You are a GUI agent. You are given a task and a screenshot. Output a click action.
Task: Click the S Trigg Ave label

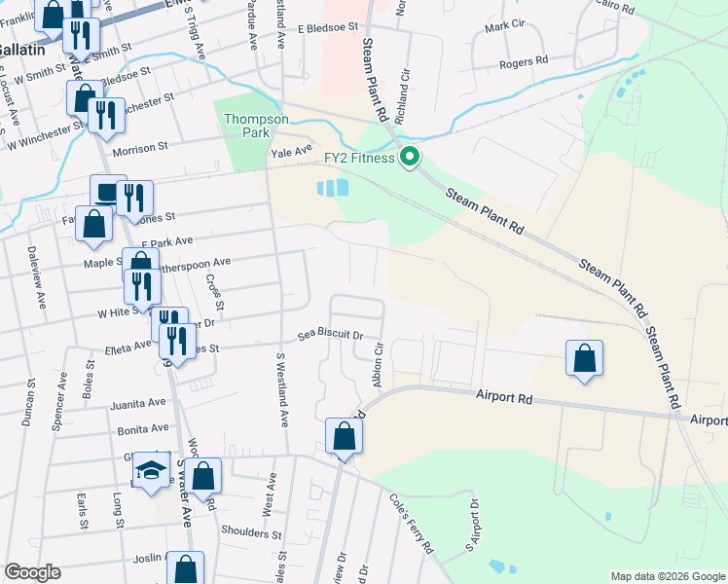coord(195,33)
